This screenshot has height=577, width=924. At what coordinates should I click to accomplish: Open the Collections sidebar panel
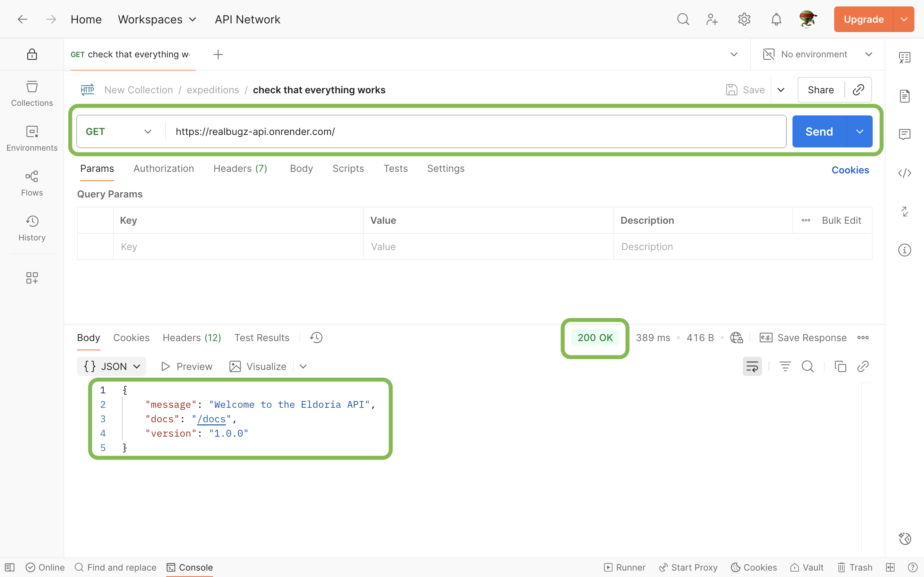32,93
